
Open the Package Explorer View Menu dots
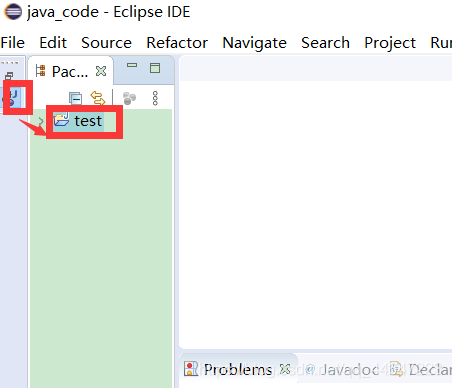click(x=155, y=98)
